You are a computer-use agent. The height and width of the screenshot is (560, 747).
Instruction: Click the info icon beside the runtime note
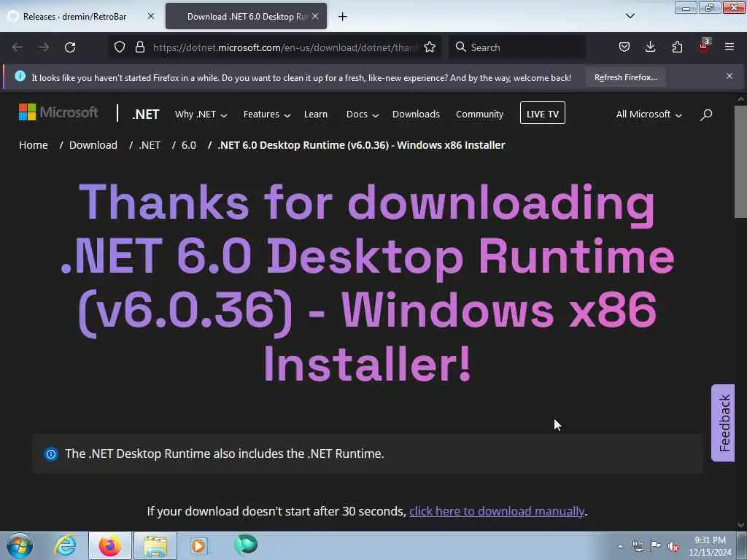[51, 454]
